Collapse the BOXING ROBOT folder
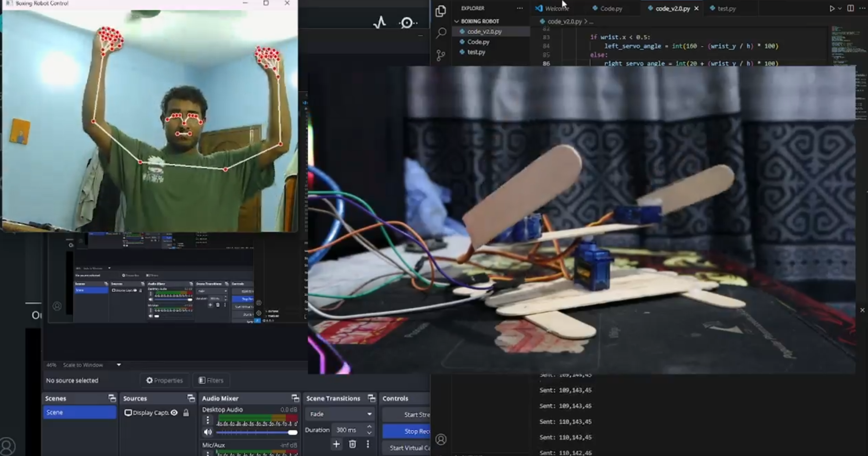Viewport: 868px width, 456px height. [x=457, y=21]
